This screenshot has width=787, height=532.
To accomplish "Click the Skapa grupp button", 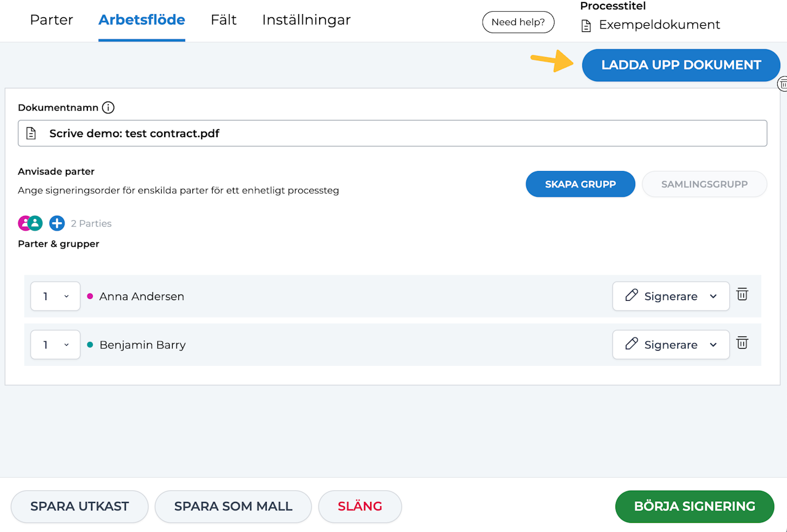I will pyautogui.click(x=580, y=184).
